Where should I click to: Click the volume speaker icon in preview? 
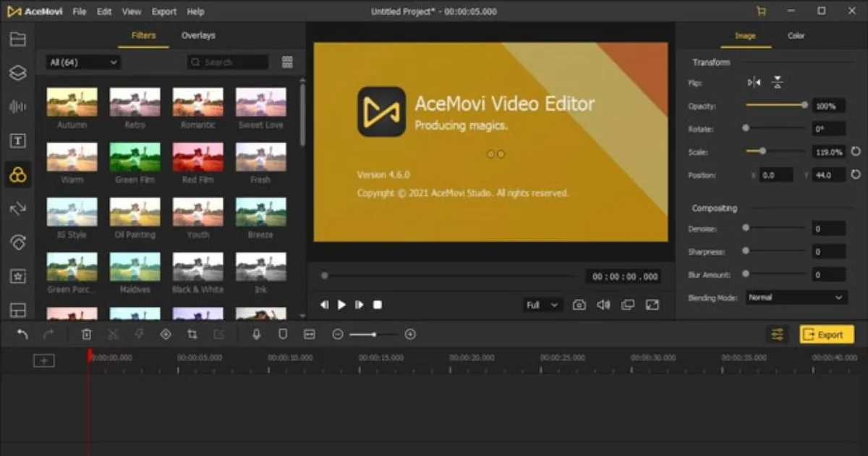(603, 305)
